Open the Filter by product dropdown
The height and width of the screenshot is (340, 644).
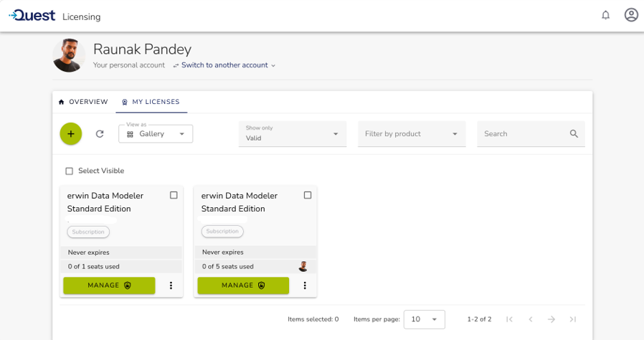[412, 134]
